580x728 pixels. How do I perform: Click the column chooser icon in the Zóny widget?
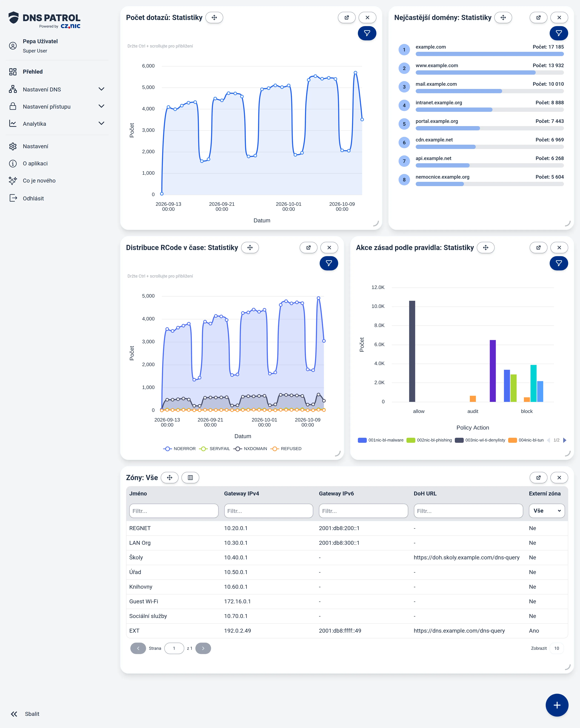click(190, 477)
